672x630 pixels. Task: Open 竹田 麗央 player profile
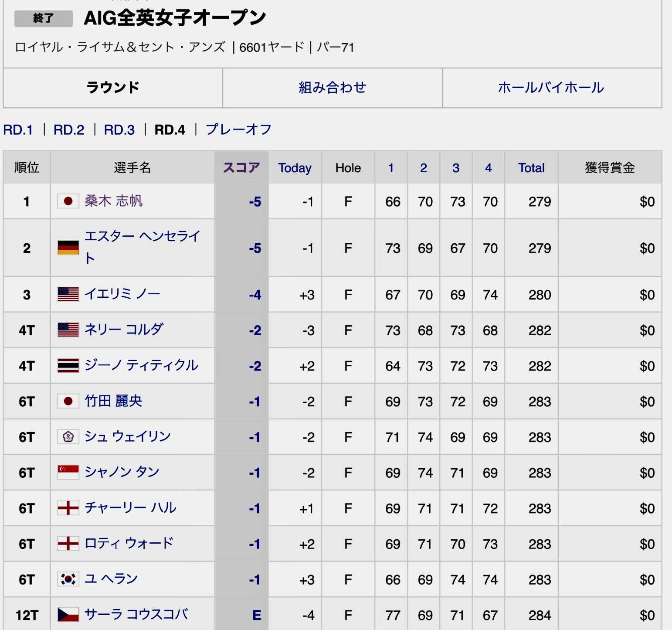tap(113, 401)
